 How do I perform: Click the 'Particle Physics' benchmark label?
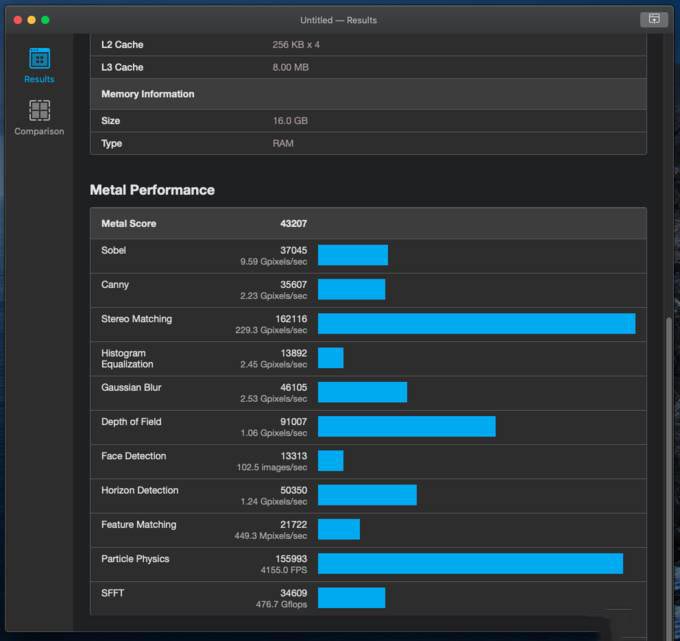click(135, 559)
